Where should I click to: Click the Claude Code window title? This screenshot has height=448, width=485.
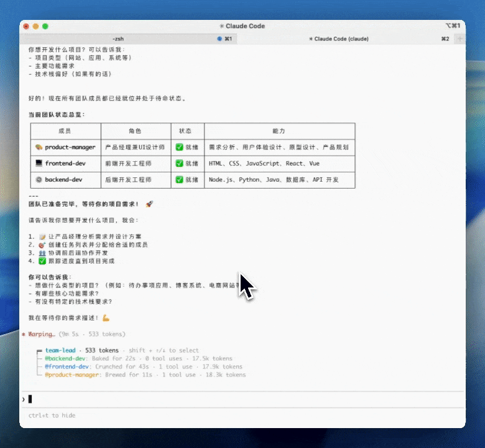(242, 26)
